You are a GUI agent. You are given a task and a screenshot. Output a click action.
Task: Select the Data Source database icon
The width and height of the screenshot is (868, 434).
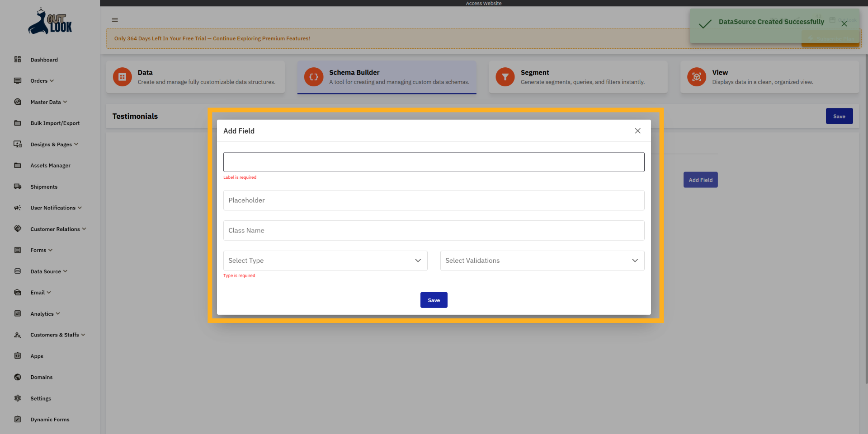pos(18,271)
